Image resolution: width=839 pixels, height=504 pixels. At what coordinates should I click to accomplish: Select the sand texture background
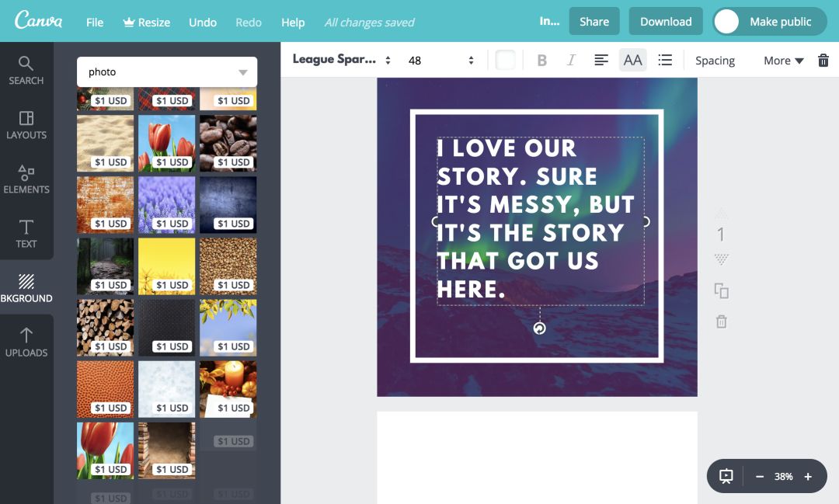point(106,144)
